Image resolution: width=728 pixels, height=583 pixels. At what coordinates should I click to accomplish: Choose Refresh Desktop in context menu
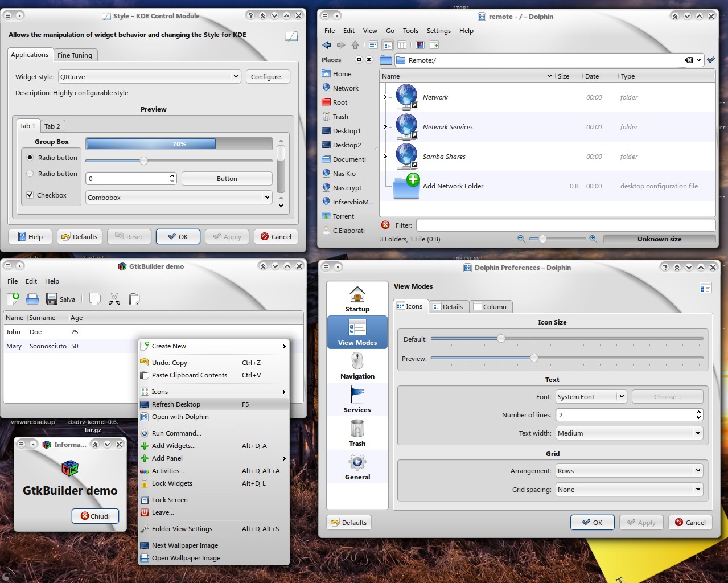tap(213, 404)
